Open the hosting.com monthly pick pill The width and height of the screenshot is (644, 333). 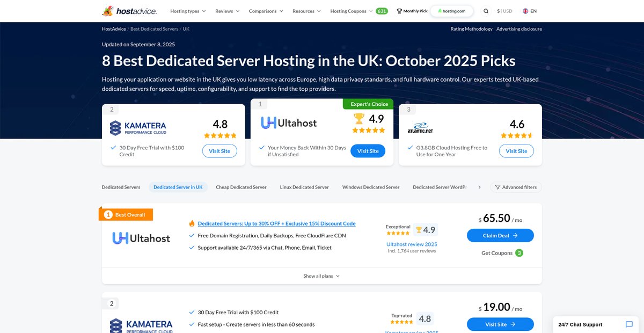[451, 11]
